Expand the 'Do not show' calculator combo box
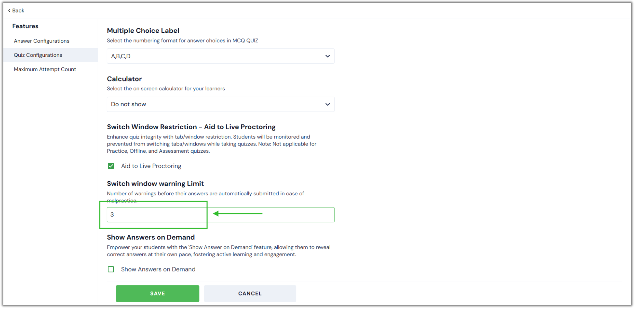Image resolution: width=644 pixels, height=310 pixels. 221,104
